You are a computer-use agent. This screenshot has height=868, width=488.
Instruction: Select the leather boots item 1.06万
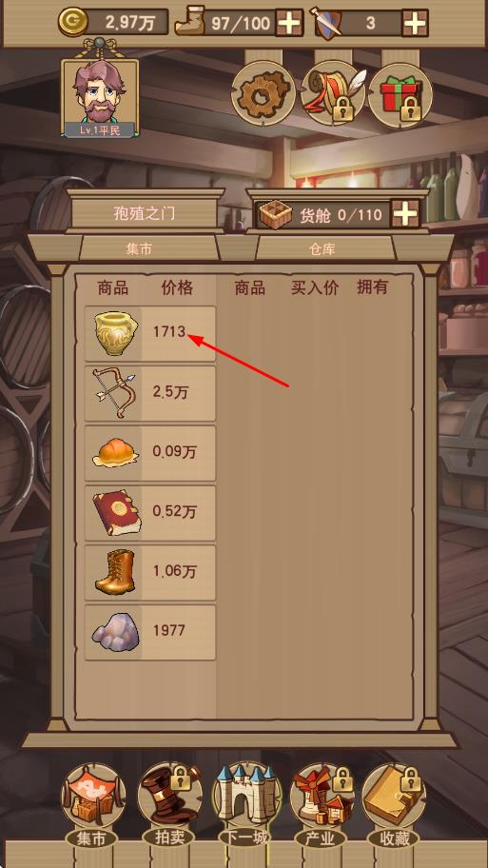[150, 572]
